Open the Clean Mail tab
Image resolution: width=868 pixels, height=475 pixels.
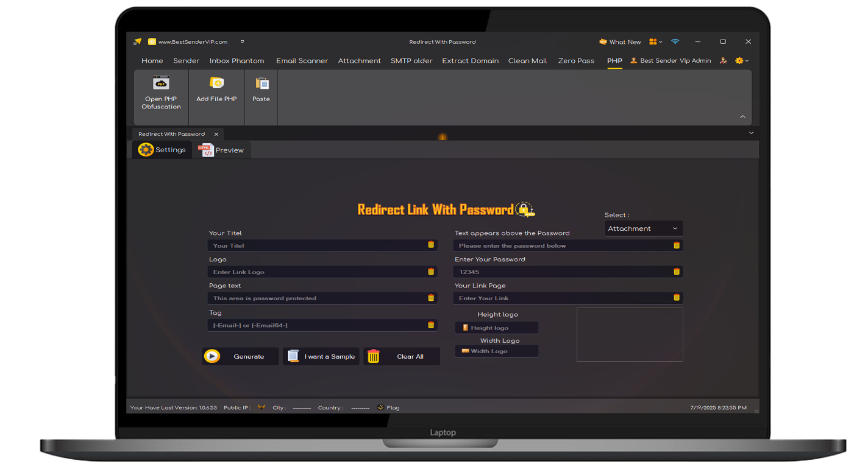pos(527,61)
